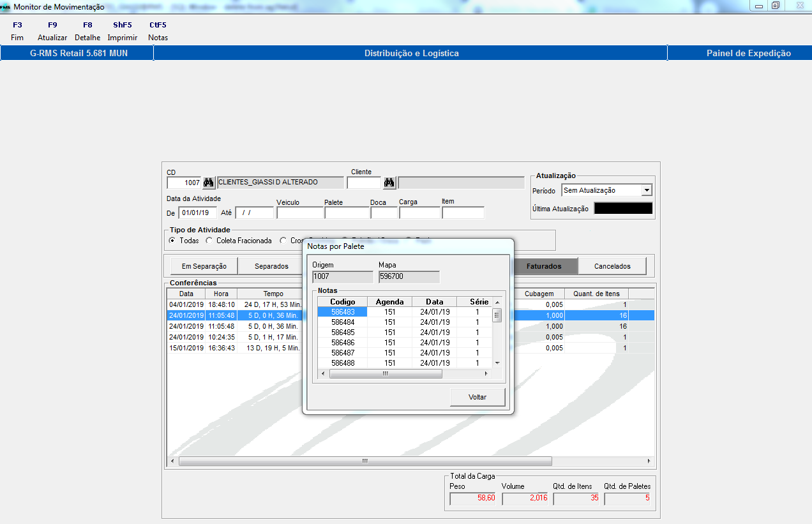Click the Painel de Expedição header label
This screenshot has width=812, height=524.
pyautogui.click(x=749, y=54)
